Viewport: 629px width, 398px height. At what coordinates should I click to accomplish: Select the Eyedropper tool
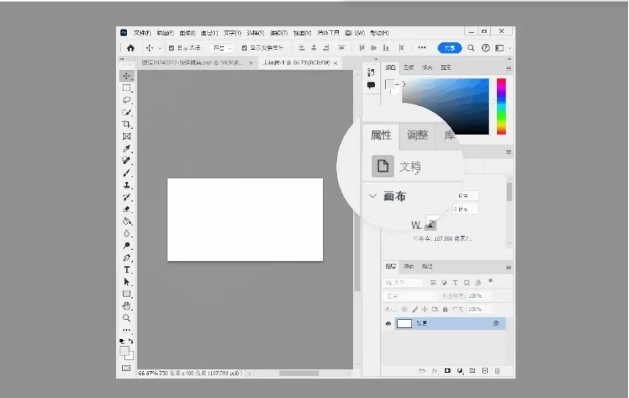click(127, 148)
